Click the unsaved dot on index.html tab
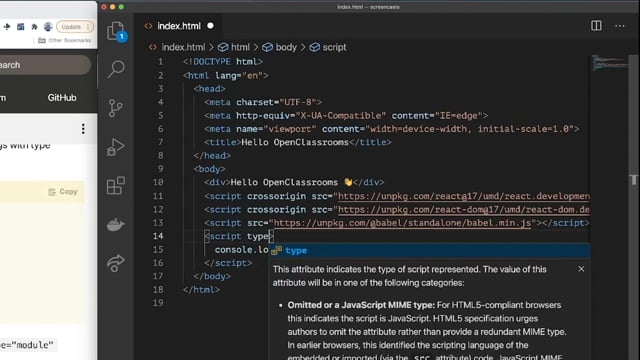Viewport: 640px width, 360px height. point(210,26)
